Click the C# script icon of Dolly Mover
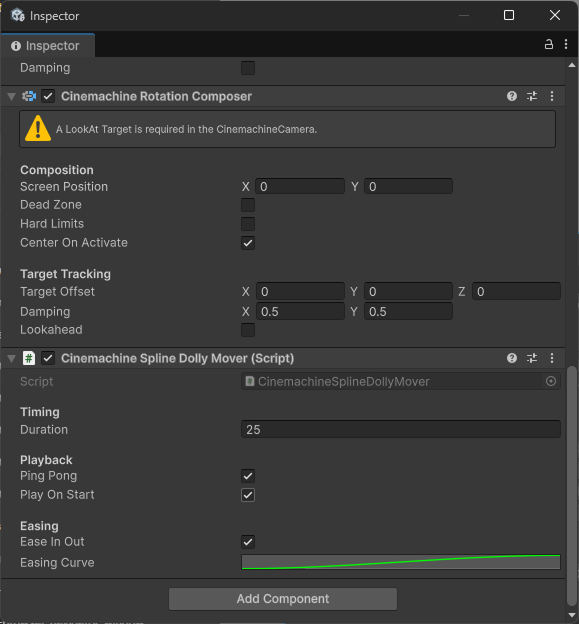Viewport: 579px width, 624px height. tap(29, 358)
